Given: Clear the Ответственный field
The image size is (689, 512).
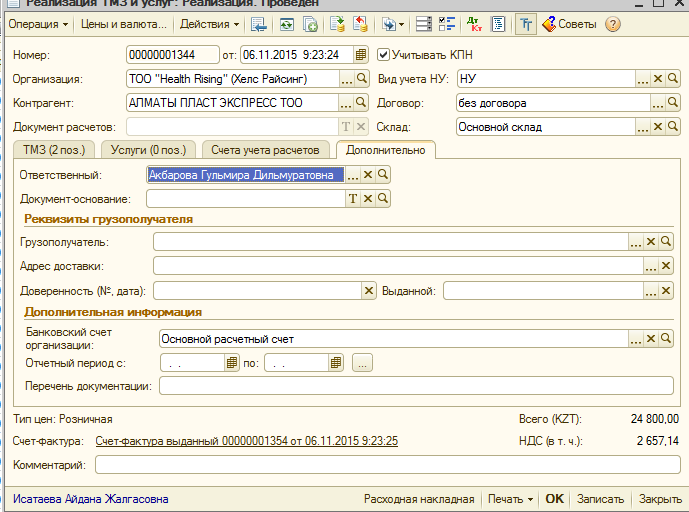Looking at the screenshot, I should click(x=368, y=175).
